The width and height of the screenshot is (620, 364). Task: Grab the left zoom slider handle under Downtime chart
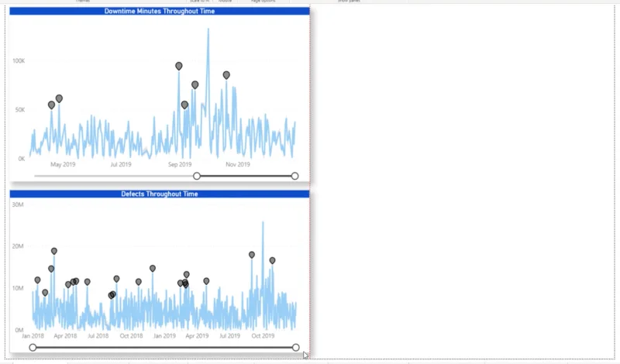pyautogui.click(x=197, y=176)
